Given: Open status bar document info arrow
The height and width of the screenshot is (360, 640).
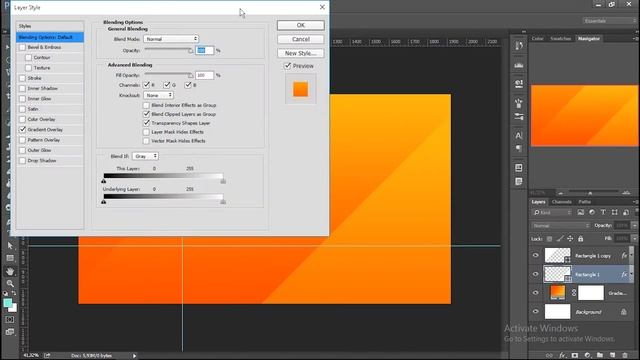Looking at the screenshot, I should [x=134, y=356].
